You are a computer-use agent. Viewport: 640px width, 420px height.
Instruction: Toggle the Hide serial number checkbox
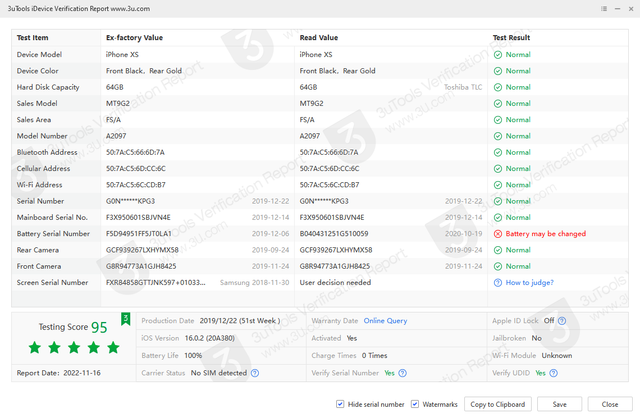[340, 404]
